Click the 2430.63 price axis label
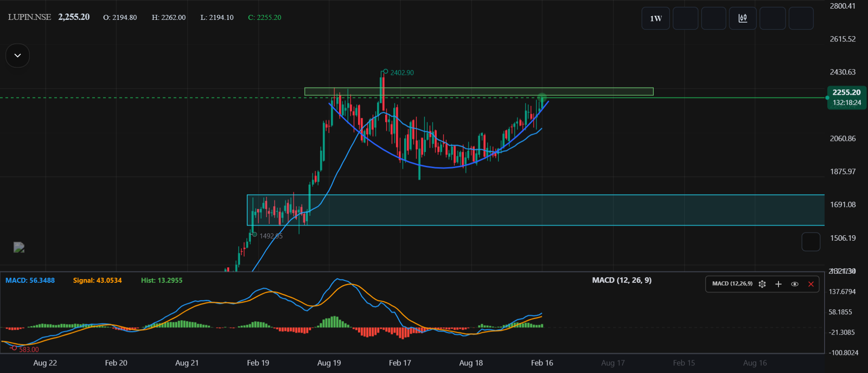This screenshot has height=373, width=868. (843, 72)
